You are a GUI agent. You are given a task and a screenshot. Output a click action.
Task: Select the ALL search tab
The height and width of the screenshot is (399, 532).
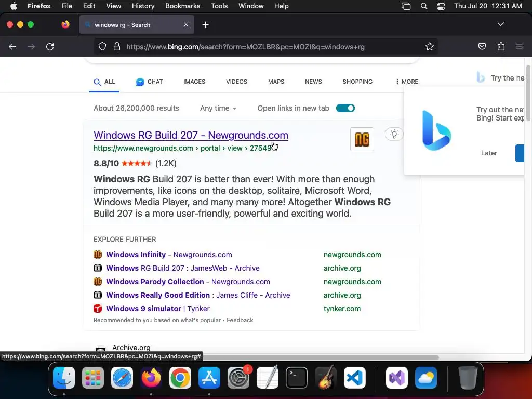pos(104,82)
